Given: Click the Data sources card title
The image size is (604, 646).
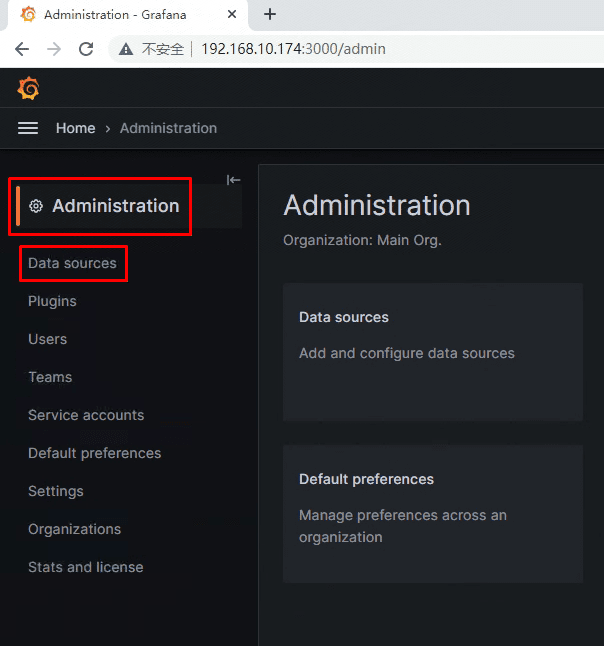Looking at the screenshot, I should tap(344, 317).
